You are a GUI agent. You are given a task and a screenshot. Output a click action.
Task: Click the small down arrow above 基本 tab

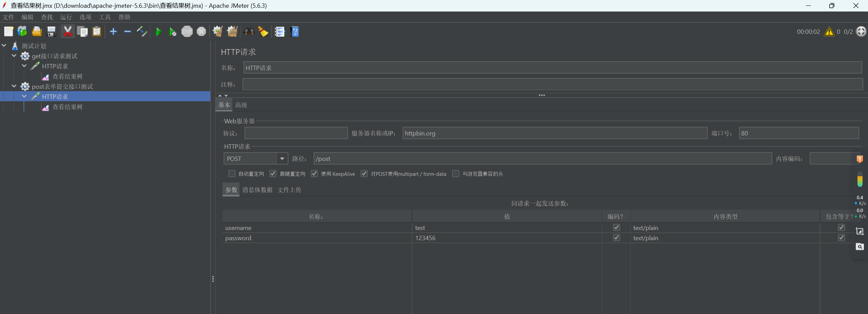(226, 96)
